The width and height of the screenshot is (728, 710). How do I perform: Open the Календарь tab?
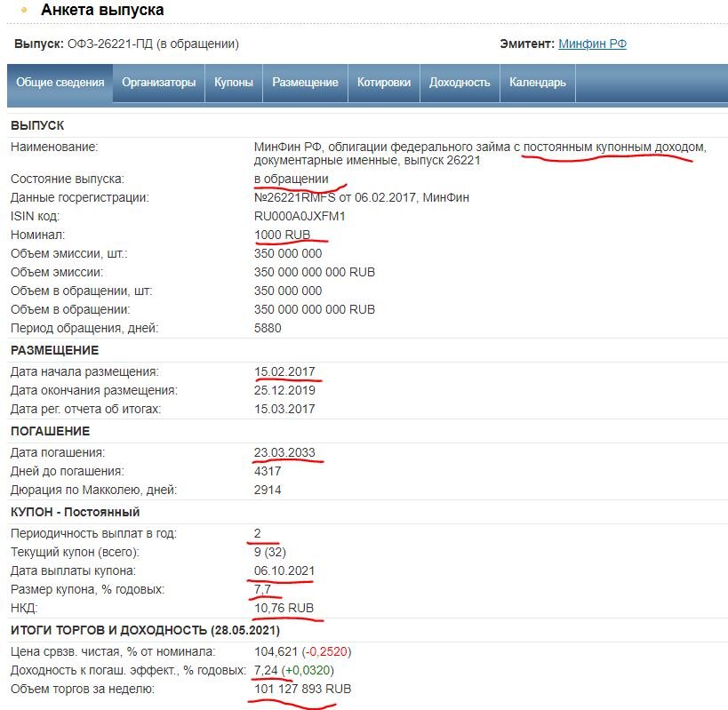535,81
